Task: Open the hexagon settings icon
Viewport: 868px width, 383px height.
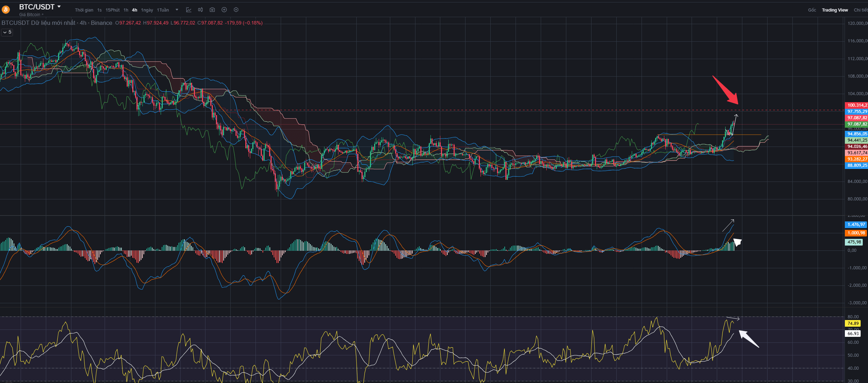Action: (236, 10)
